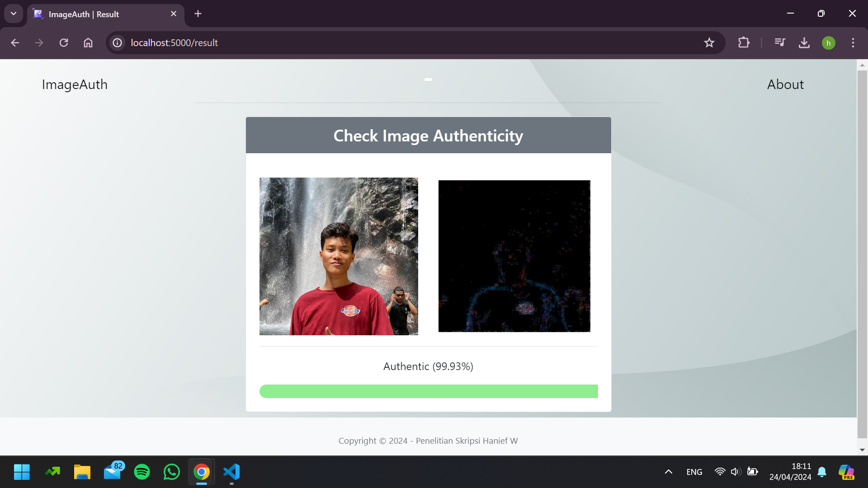The image size is (868, 488).
Task: Expand the tab search dropdown
Action: pos(14,14)
